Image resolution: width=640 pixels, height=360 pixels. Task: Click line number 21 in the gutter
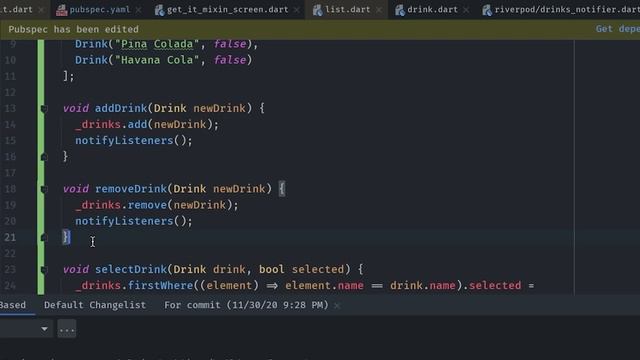pos(10,237)
